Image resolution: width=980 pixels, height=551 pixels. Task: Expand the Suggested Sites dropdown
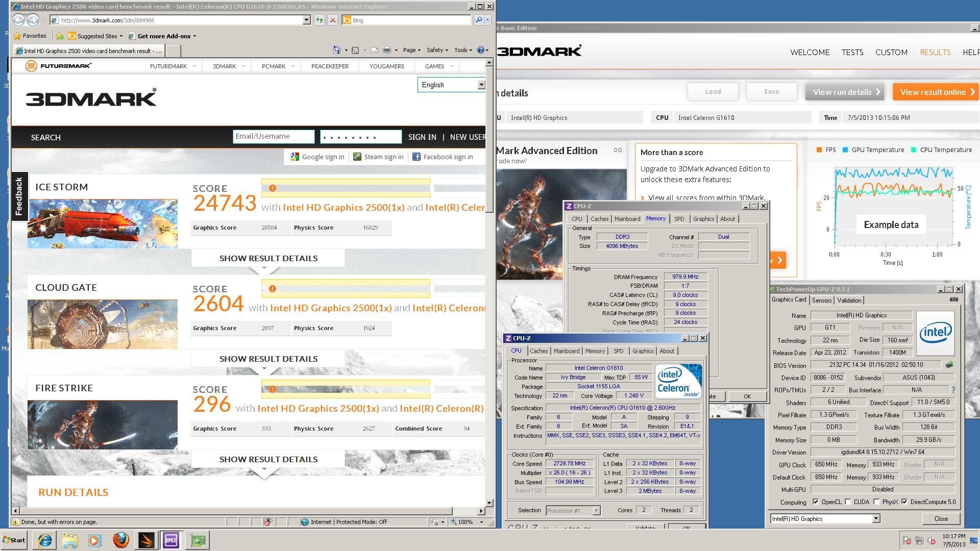[121, 36]
